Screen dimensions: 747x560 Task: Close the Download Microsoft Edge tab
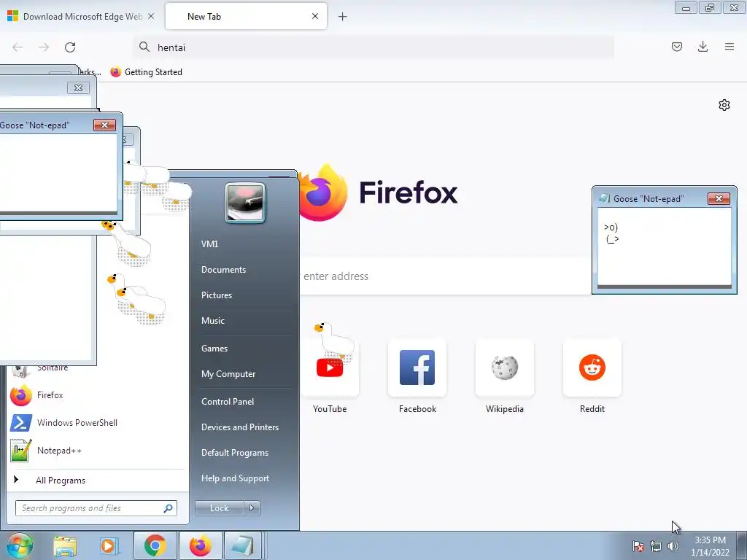point(151,16)
